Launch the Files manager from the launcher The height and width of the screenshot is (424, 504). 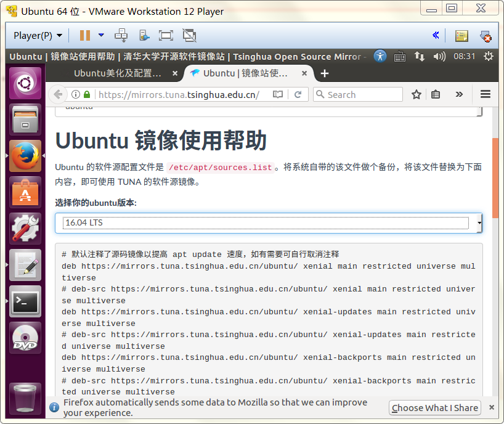tap(25, 120)
